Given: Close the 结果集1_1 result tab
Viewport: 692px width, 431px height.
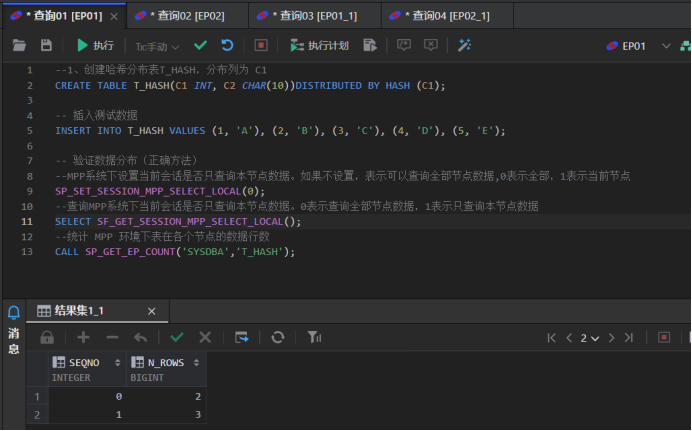Looking at the screenshot, I should [151, 311].
